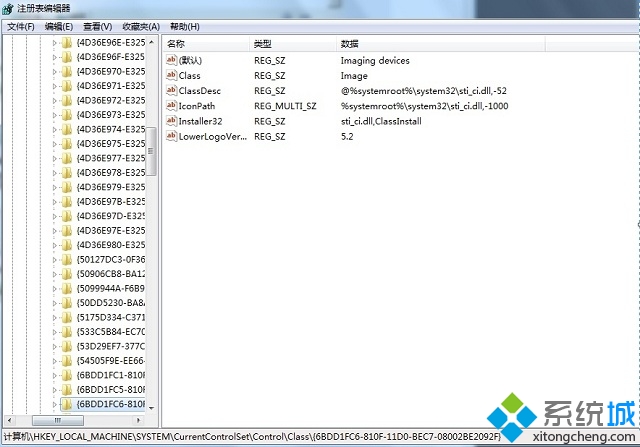Open the 收藏夹(A) menu
640x447 pixels.
coord(141,26)
